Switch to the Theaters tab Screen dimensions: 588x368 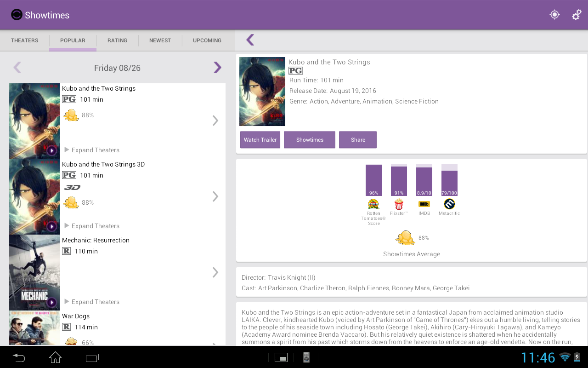click(x=25, y=40)
